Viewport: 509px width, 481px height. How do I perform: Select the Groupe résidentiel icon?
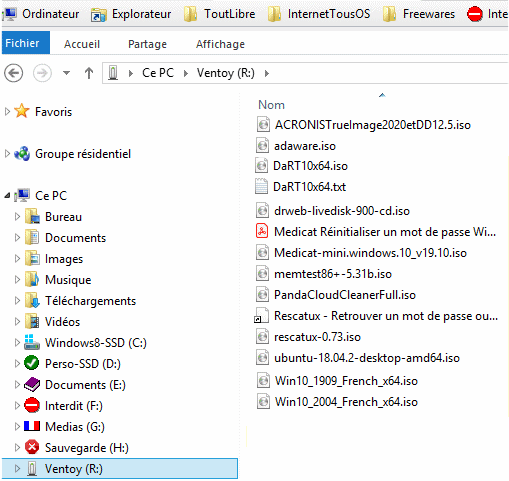coord(22,154)
